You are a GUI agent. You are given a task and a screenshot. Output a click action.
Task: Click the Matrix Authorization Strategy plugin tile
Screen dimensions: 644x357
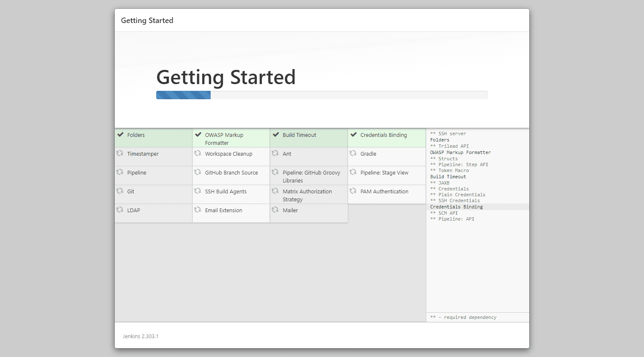(309, 195)
